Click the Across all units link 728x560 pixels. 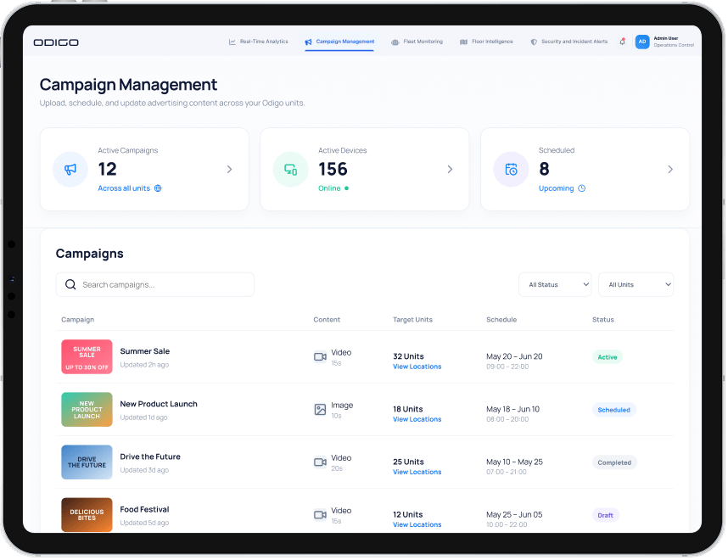(124, 188)
